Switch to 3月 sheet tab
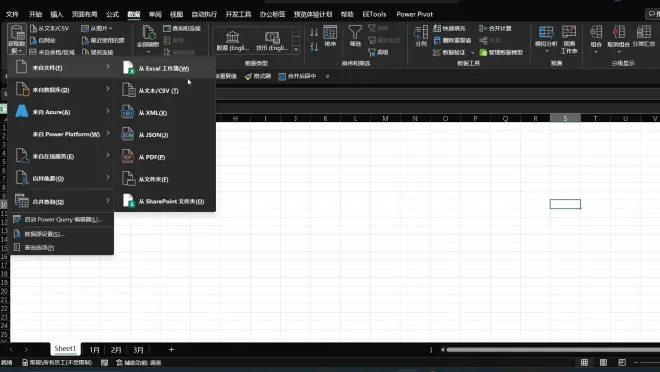This screenshot has height=372, width=660. [138, 350]
